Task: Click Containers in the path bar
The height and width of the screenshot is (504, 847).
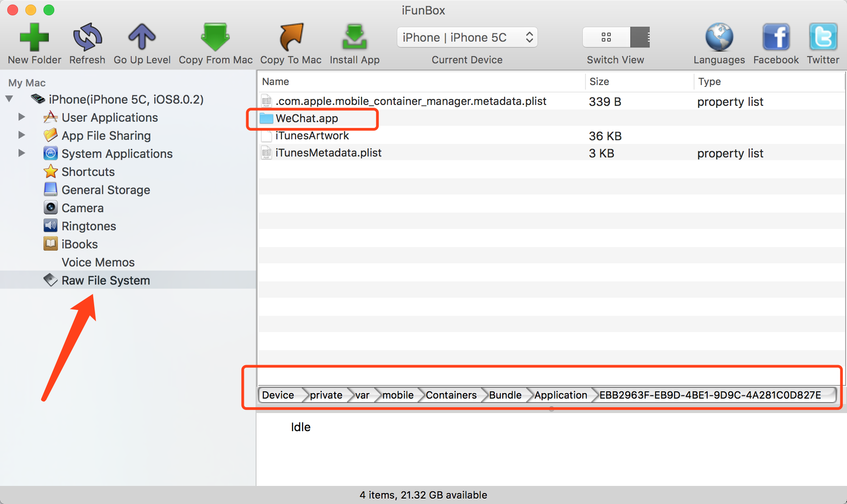Action: [451, 395]
